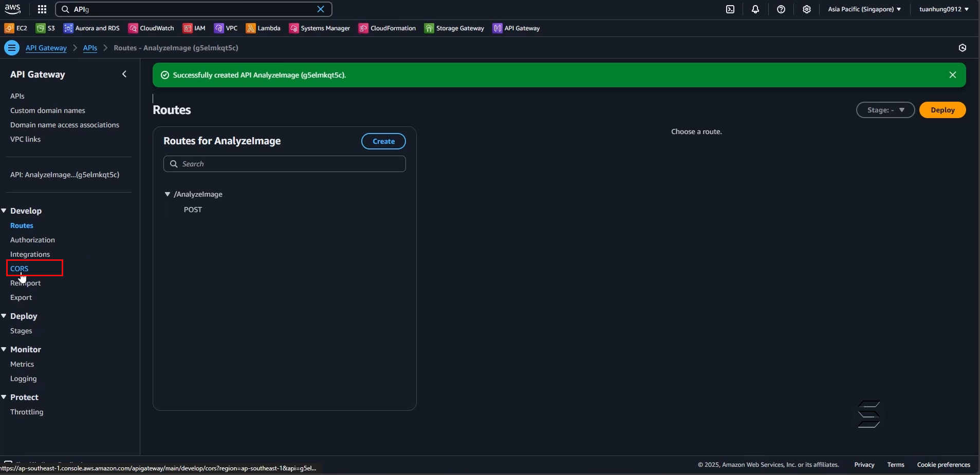Open CloudWatch favorite shortcut
Screen dimensions: 980x475
pyautogui.click(x=151, y=28)
